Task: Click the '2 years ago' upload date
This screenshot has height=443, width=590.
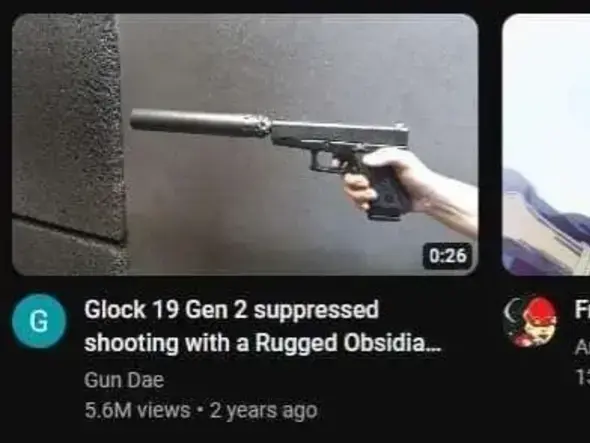Action: coord(263,410)
